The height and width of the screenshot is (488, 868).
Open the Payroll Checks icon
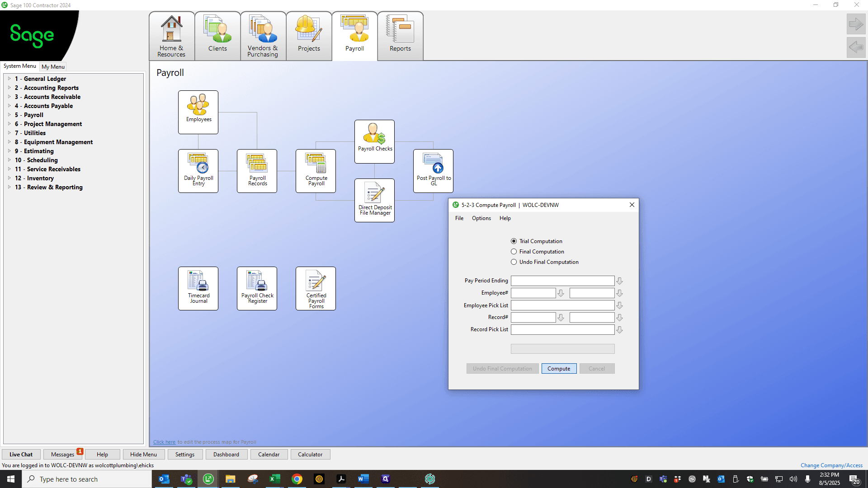point(374,141)
